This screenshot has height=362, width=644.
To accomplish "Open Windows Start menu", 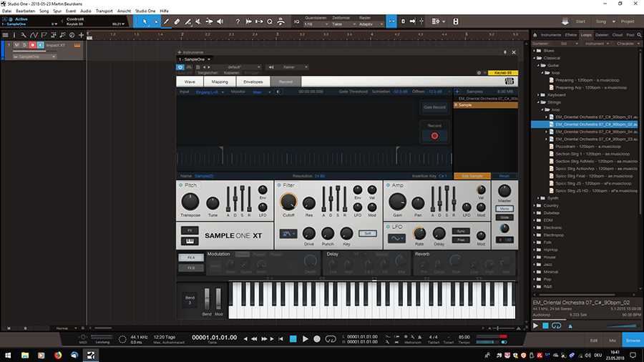I will tap(8, 355).
